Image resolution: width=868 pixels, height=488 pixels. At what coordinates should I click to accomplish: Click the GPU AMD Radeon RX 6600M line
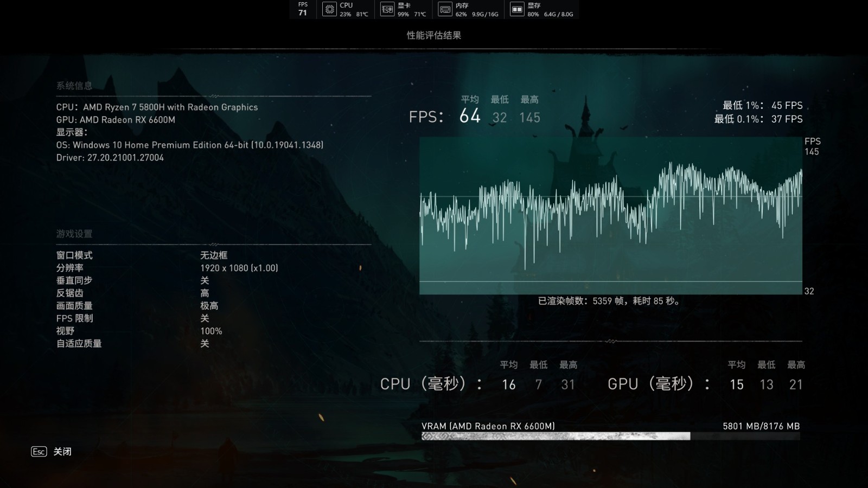[x=116, y=120]
